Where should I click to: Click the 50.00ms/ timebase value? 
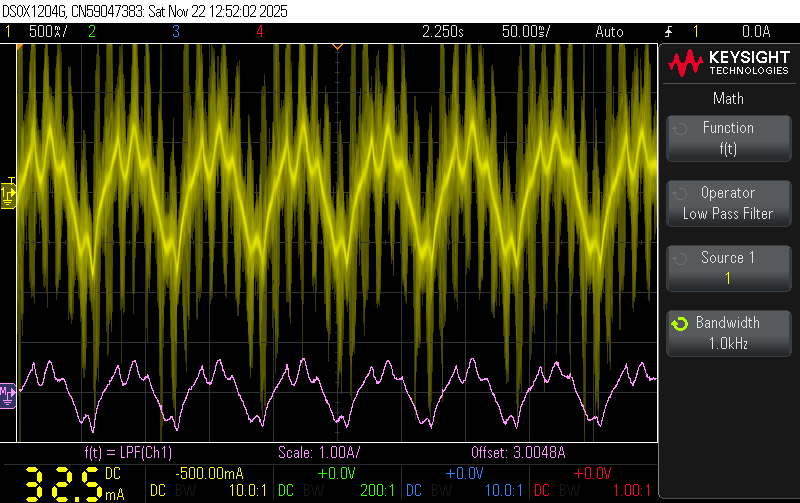(526, 32)
